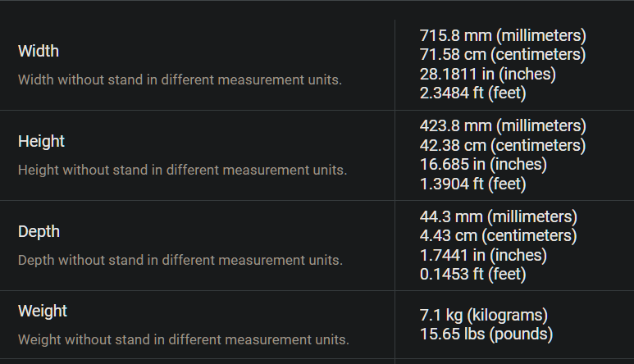Select the 7.1 kg weight value
Screen dimensions: 634x364
(484, 315)
